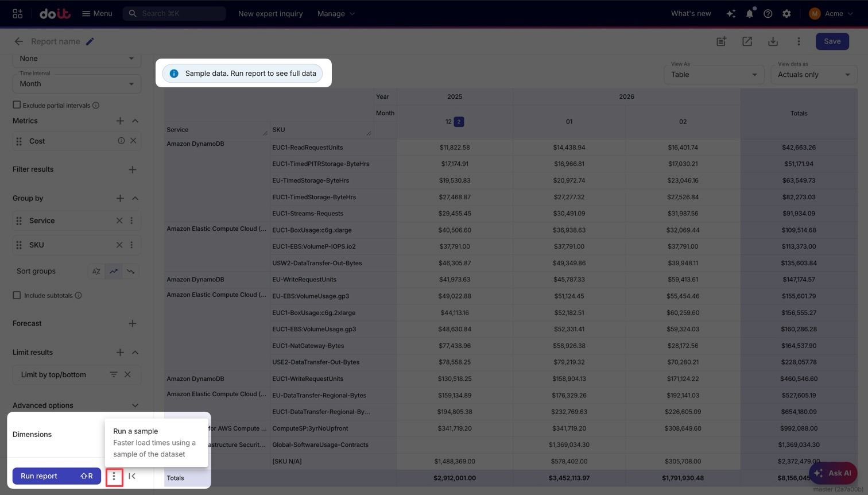
Task: Expand the Manage menu
Action: (336, 13)
